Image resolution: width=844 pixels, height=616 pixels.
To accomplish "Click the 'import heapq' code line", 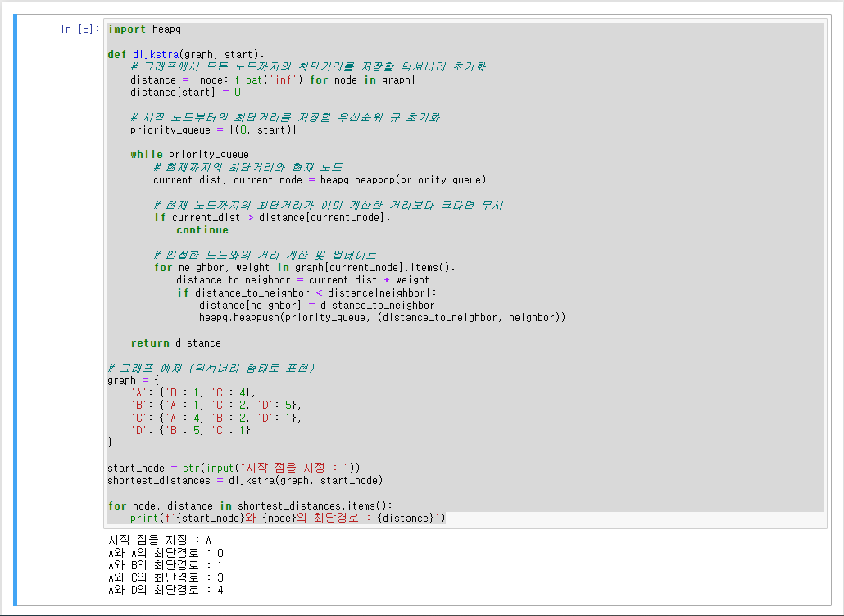I will tap(144, 29).
